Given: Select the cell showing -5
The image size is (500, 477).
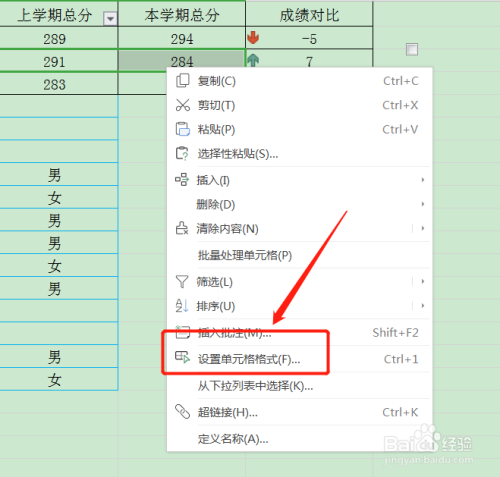Looking at the screenshot, I should [309, 38].
